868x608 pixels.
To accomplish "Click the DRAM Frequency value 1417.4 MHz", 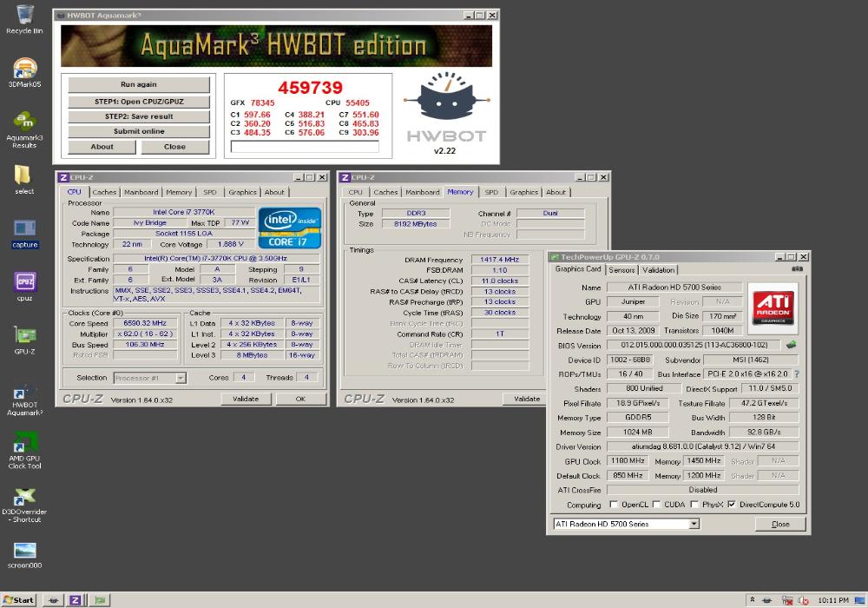I will 499,259.
